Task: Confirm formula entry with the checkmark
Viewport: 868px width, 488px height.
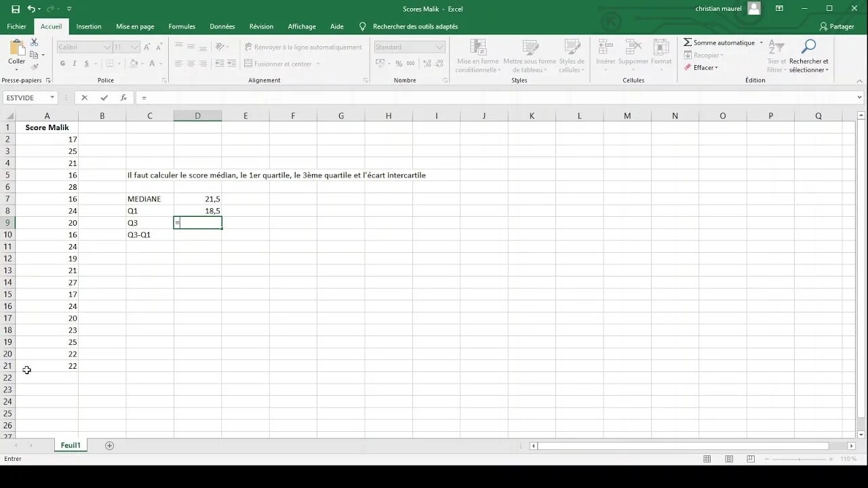Action: [x=104, y=98]
